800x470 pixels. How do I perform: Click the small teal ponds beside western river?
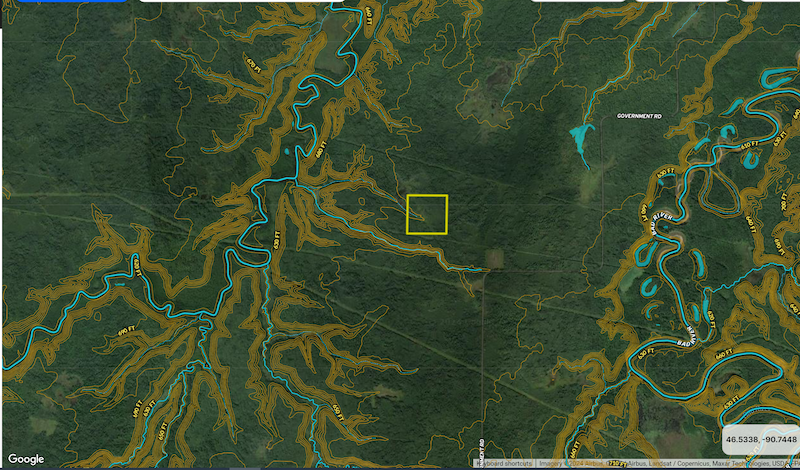pos(287,151)
